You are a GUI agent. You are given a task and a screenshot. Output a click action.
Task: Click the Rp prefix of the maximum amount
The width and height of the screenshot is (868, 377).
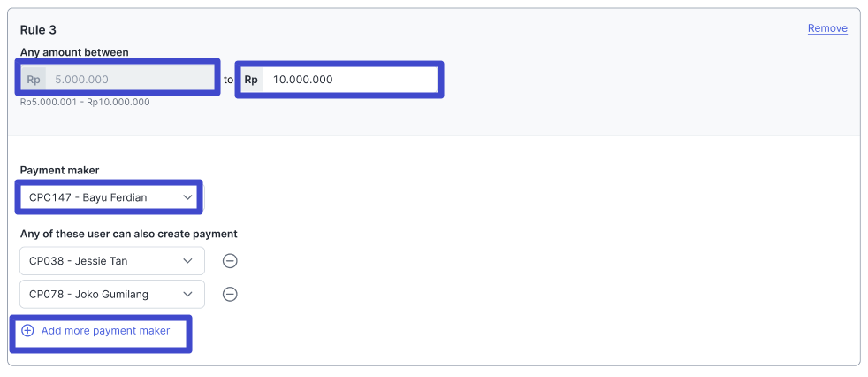pyautogui.click(x=251, y=80)
